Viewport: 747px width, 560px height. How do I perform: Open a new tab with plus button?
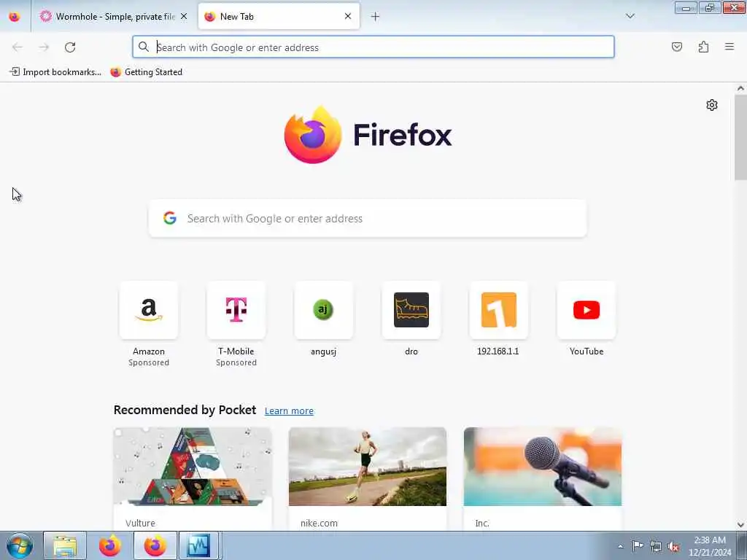[375, 17]
